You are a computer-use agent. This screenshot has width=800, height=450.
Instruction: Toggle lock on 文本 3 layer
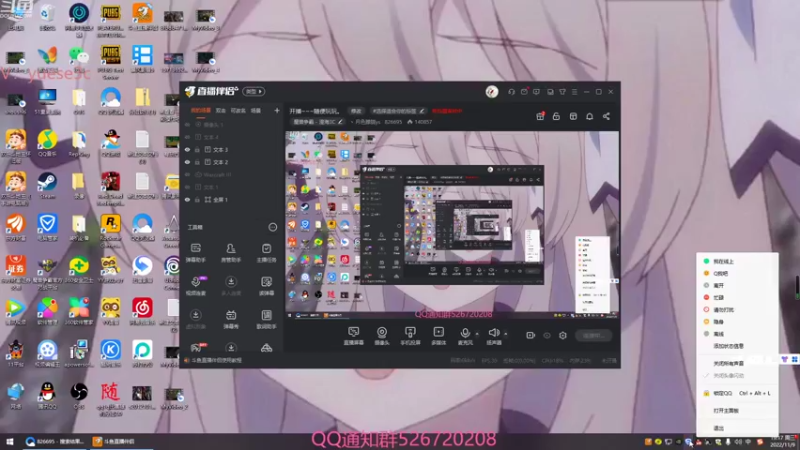coord(197,149)
